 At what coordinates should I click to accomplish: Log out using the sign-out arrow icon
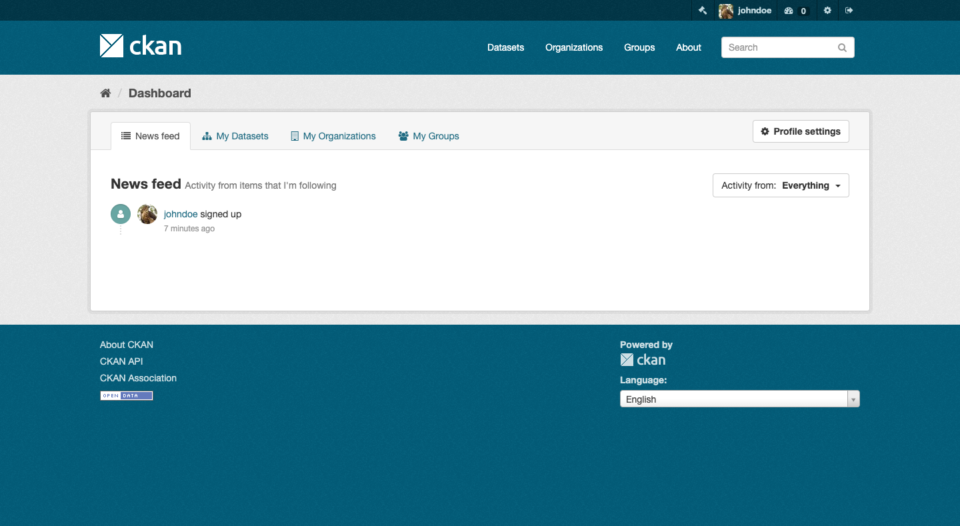(849, 10)
